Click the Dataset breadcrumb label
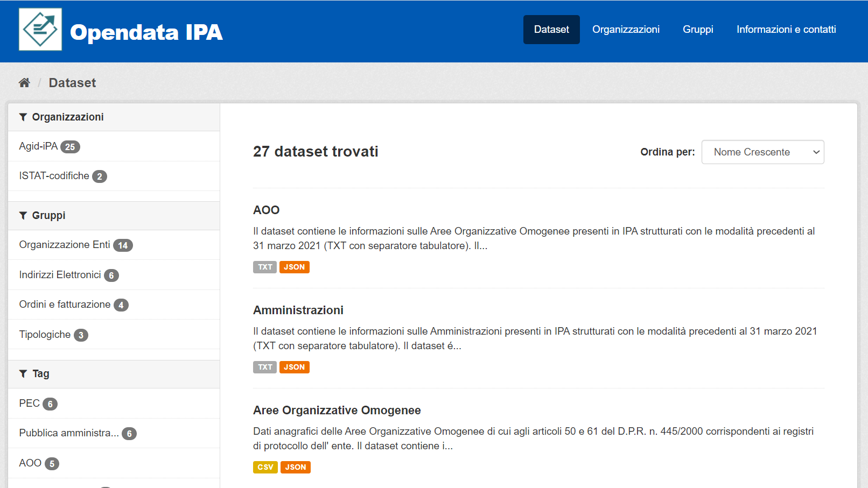Image resolution: width=868 pixels, height=488 pixels. pyautogui.click(x=72, y=82)
